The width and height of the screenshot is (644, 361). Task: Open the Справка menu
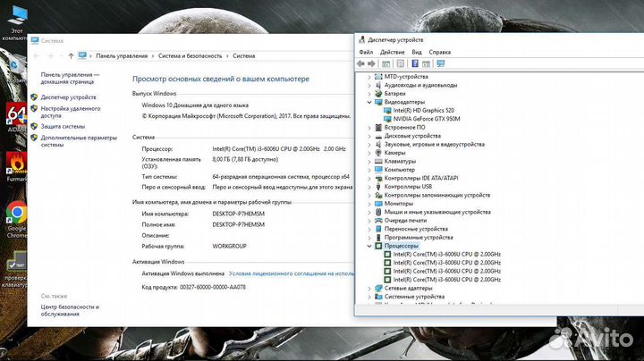439,52
